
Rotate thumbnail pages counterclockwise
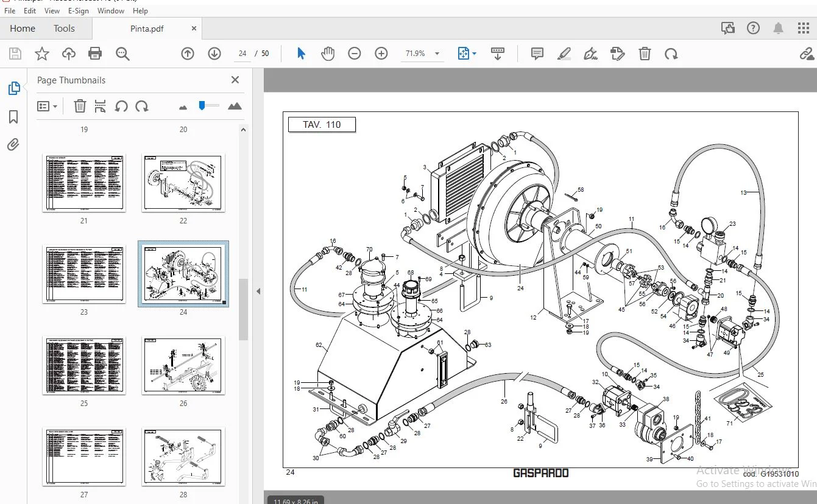tap(121, 106)
